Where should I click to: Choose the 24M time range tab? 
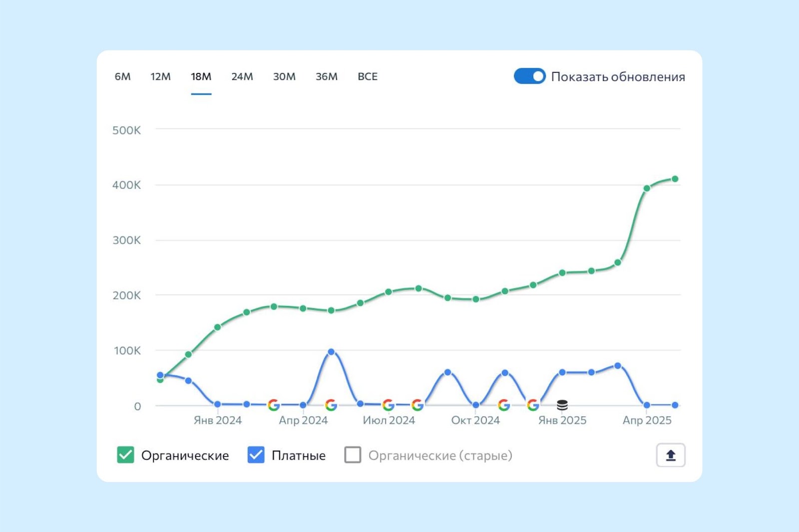coord(242,76)
